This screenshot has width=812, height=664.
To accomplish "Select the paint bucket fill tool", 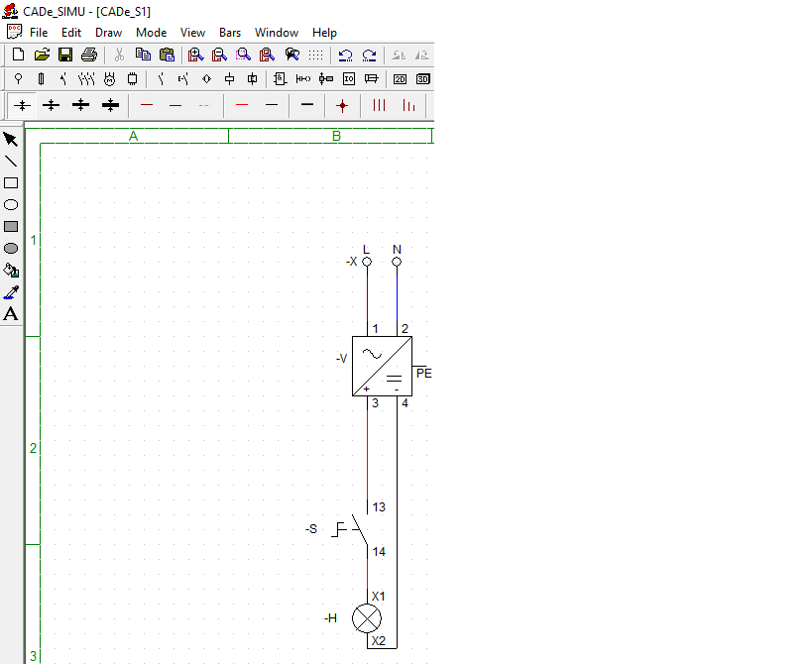I will pyautogui.click(x=11, y=271).
